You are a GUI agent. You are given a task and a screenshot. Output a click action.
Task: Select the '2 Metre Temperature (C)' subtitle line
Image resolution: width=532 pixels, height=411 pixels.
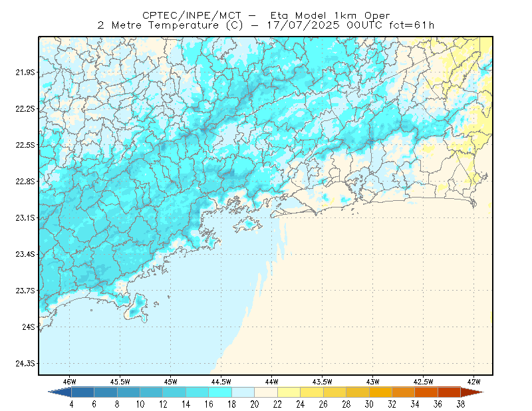pos(266,25)
